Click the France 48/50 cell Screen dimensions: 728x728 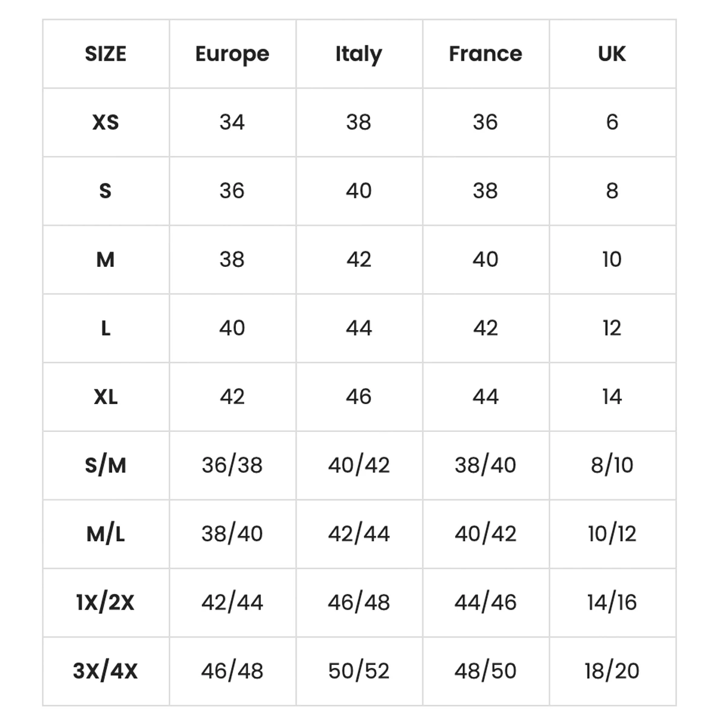tap(485, 671)
